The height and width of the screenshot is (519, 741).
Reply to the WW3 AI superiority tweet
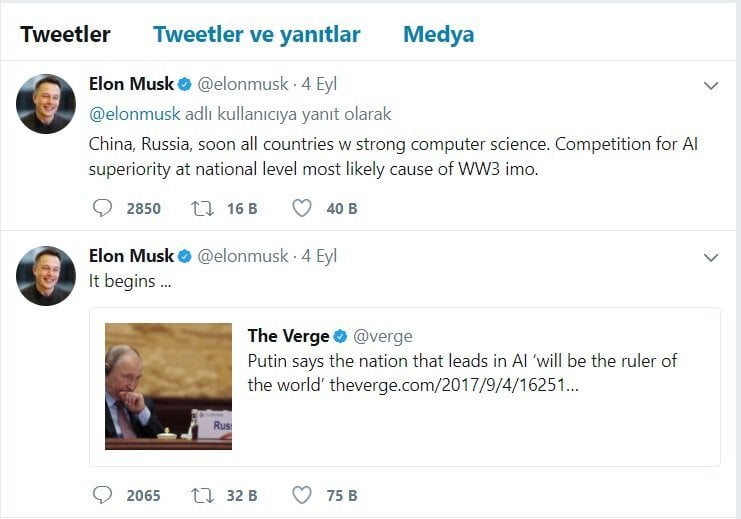click(102, 208)
